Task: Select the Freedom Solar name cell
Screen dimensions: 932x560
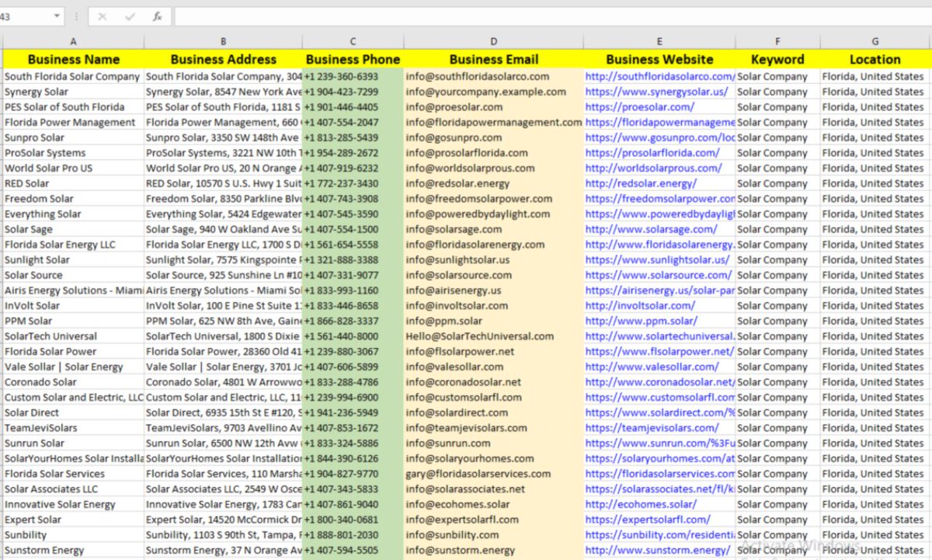Action: pyautogui.click(x=73, y=199)
